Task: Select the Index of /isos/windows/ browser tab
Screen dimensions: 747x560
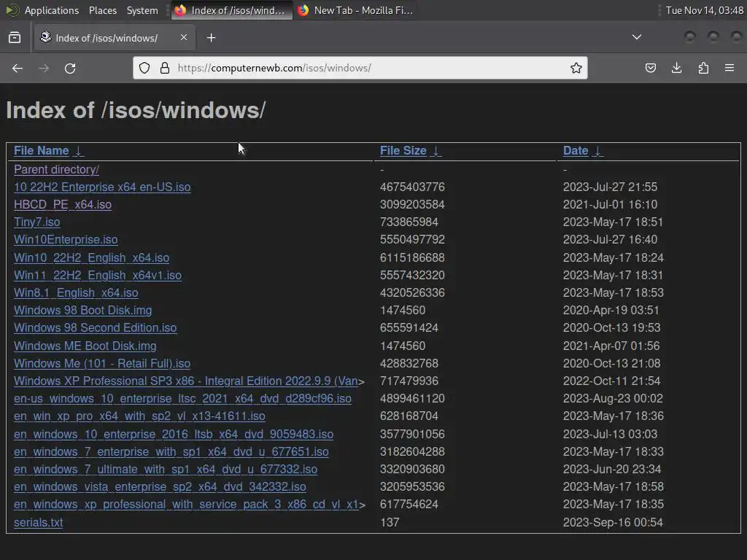Action: click(x=115, y=38)
